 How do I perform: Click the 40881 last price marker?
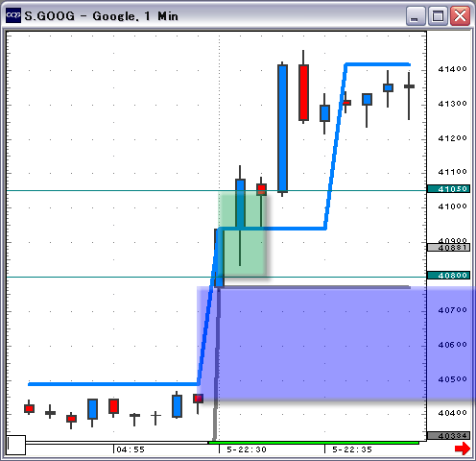pyautogui.click(x=448, y=248)
